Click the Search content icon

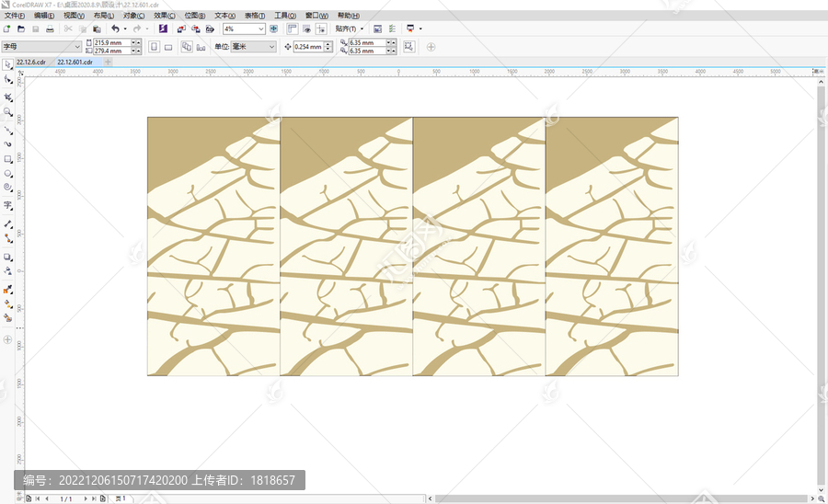coord(163,29)
